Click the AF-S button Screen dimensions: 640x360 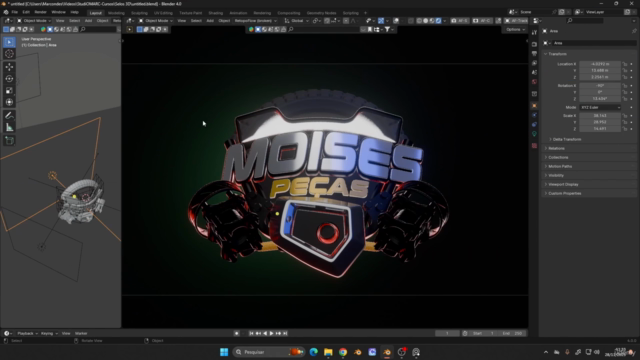(x=459, y=20)
